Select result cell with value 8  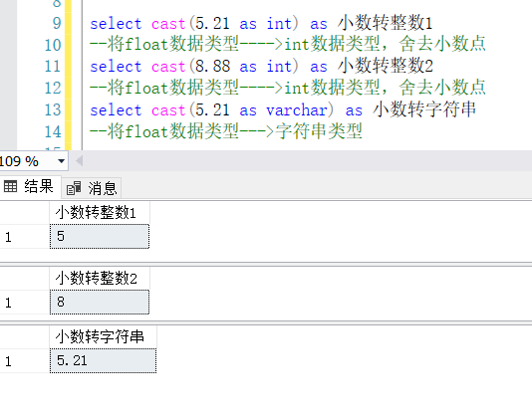tap(100, 302)
